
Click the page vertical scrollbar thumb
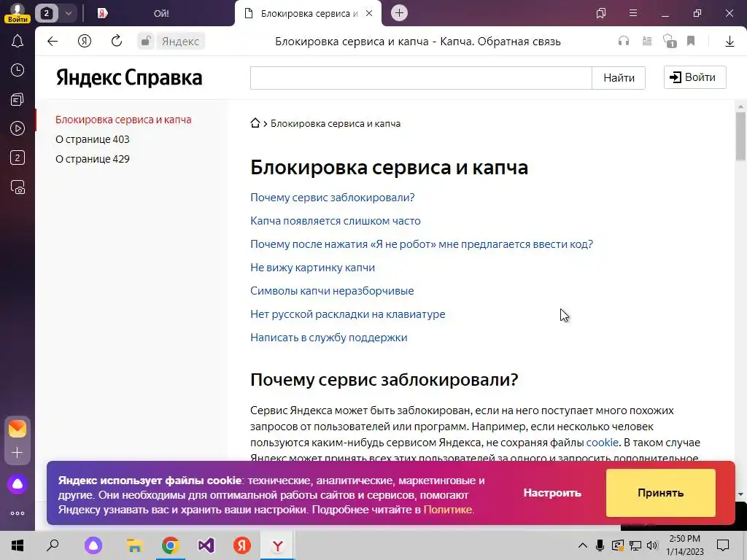[x=740, y=136]
